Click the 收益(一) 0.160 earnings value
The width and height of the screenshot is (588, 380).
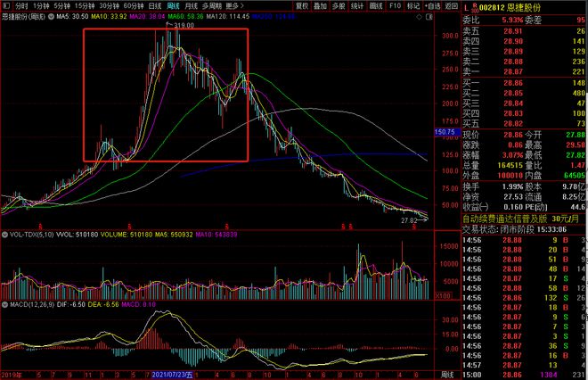(513, 207)
